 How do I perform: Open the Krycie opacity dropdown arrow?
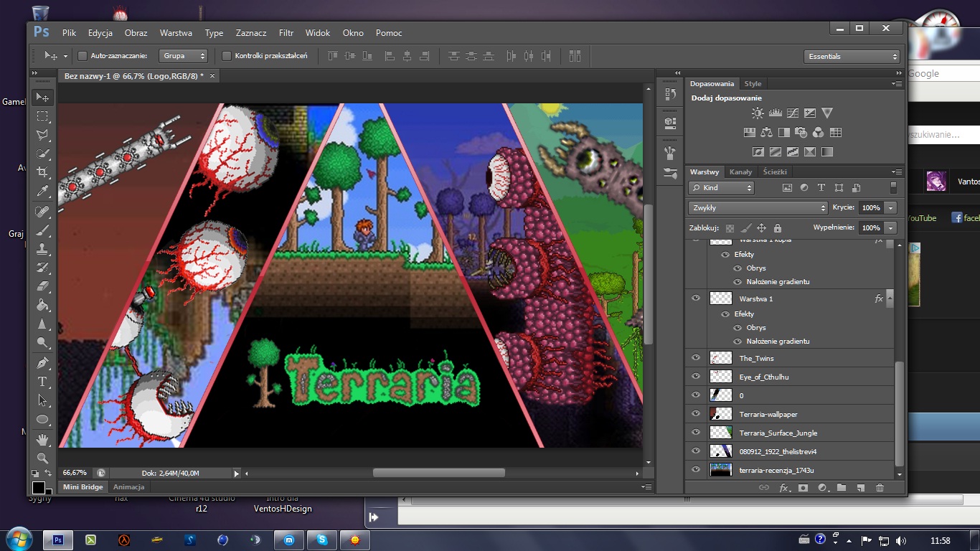[891, 208]
